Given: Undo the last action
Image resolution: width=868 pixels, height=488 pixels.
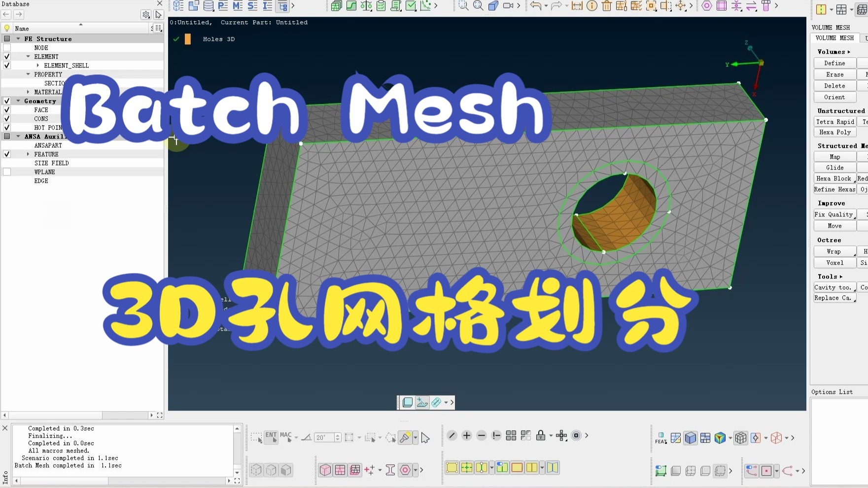Looking at the screenshot, I should point(536,6).
